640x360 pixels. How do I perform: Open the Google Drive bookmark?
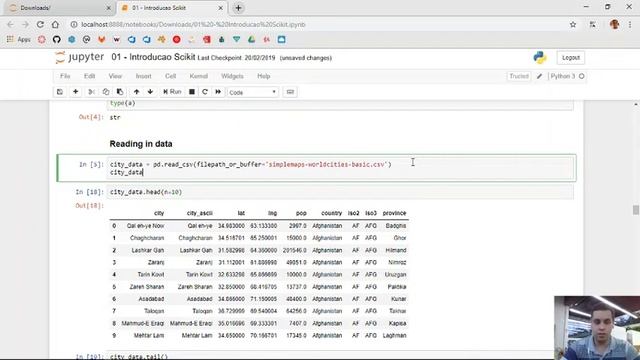coord(251,40)
